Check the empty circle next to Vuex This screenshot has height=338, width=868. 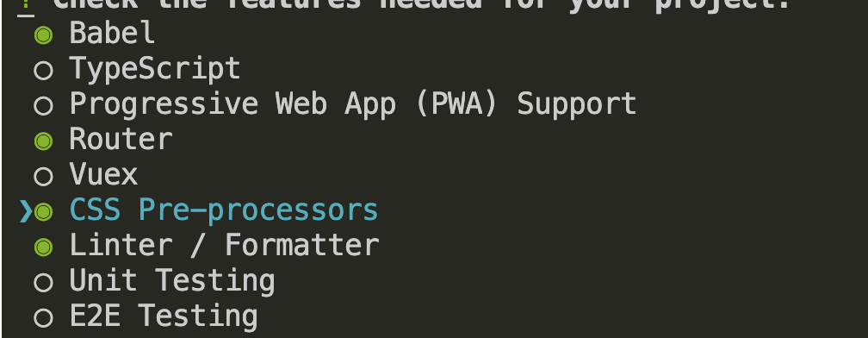click(43, 177)
